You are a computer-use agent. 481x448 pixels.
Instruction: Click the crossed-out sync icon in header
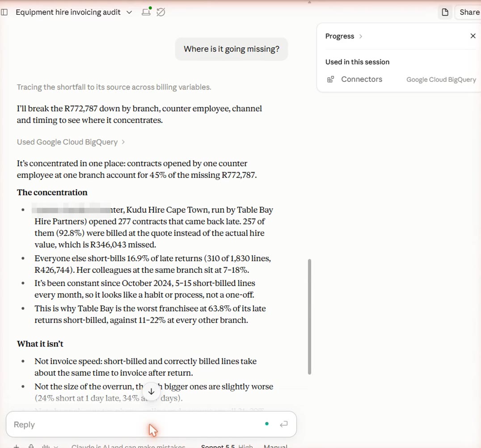(x=161, y=12)
